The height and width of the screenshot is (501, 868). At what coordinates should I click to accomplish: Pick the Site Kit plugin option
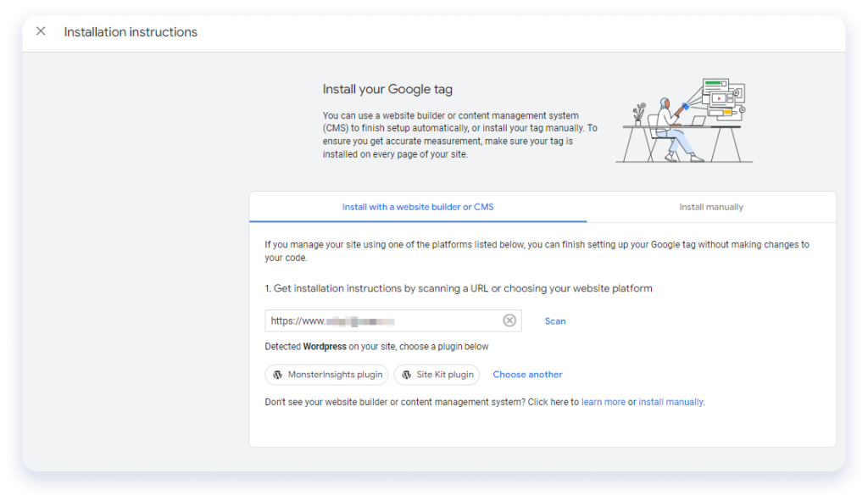tap(437, 375)
